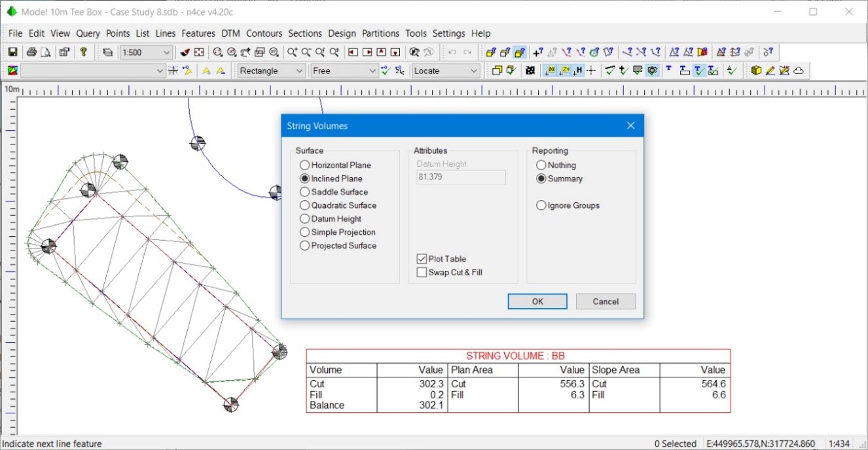This screenshot has height=450, width=868.
Task: Choose the Saddle Surface radio button
Action: pyautogui.click(x=334, y=192)
